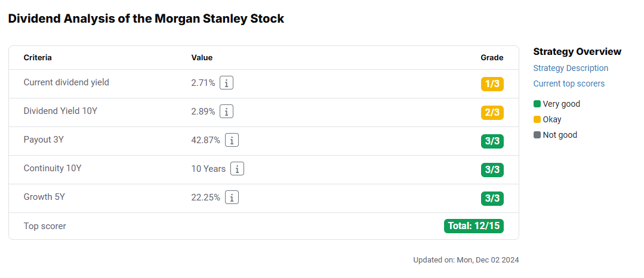Show info for Continuity 10Y value
The image size is (644, 278).
(237, 169)
